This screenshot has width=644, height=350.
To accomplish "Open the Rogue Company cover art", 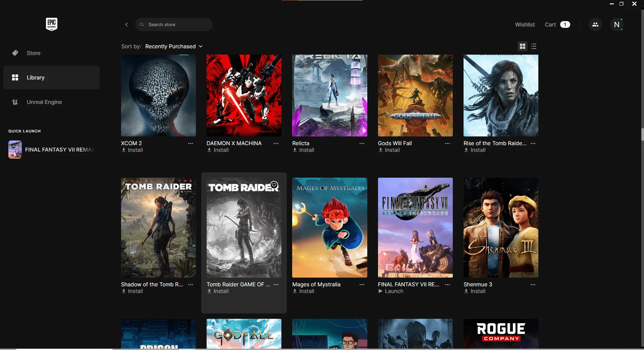I will [501, 334].
